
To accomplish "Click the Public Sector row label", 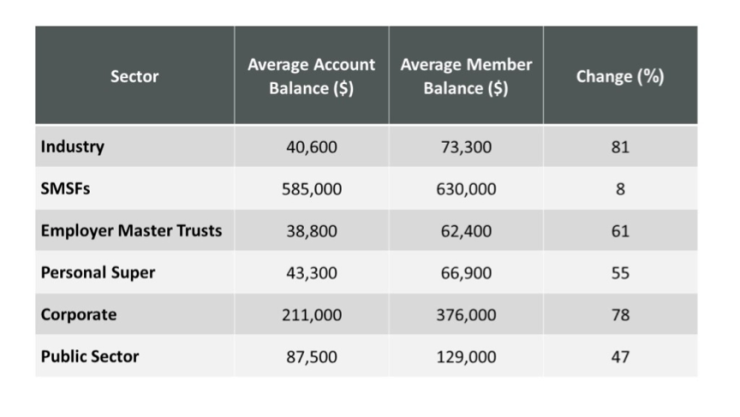I will (90, 356).
